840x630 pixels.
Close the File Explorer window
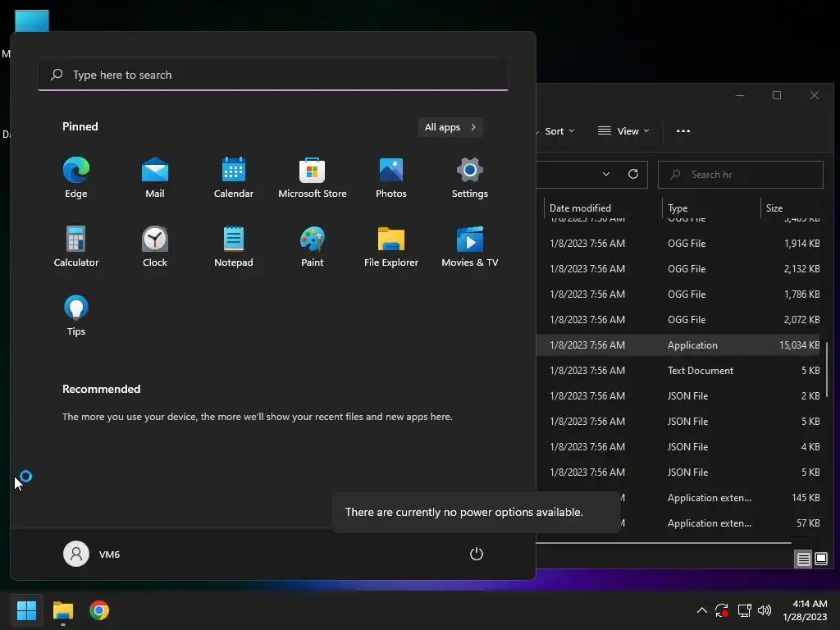point(815,95)
